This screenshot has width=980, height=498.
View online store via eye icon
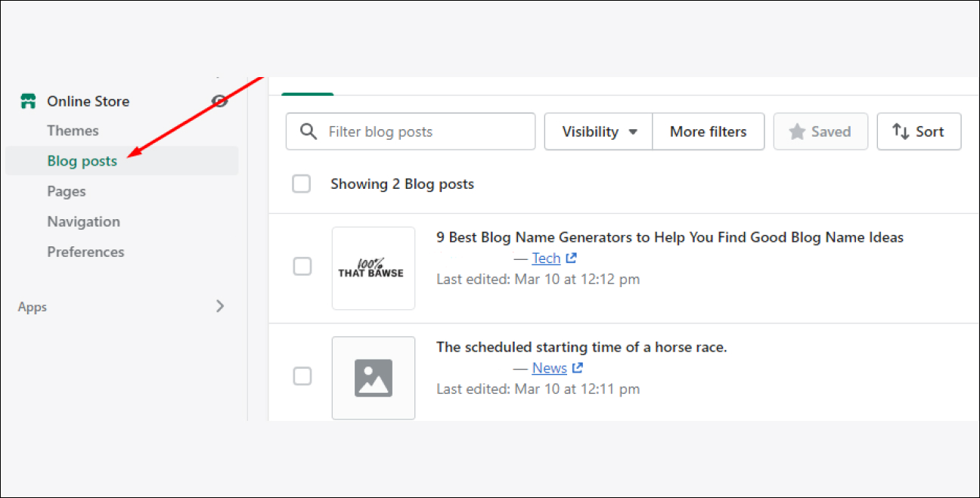click(220, 101)
